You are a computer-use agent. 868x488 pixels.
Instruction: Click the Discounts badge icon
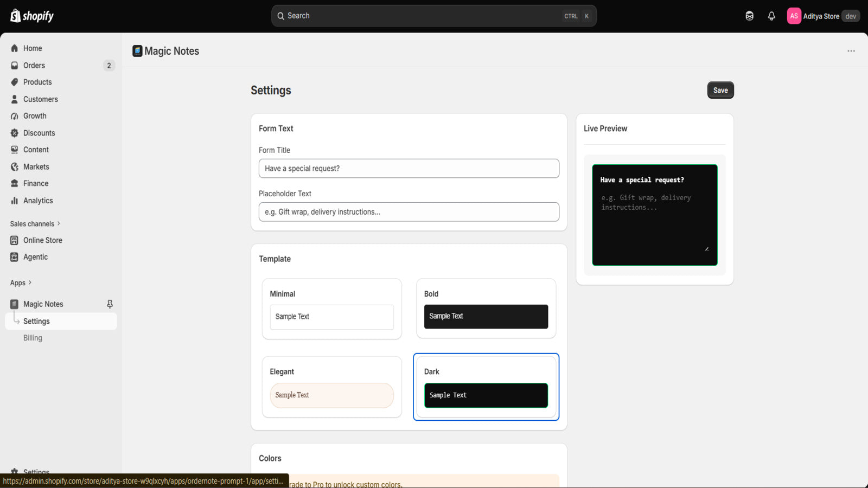[x=15, y=133]
